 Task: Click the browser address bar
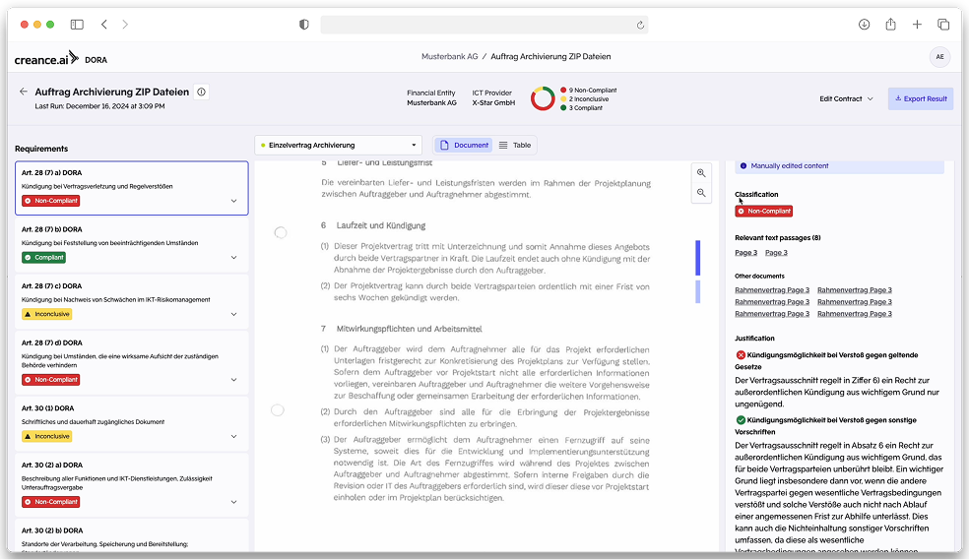click(x=484, y=25)
